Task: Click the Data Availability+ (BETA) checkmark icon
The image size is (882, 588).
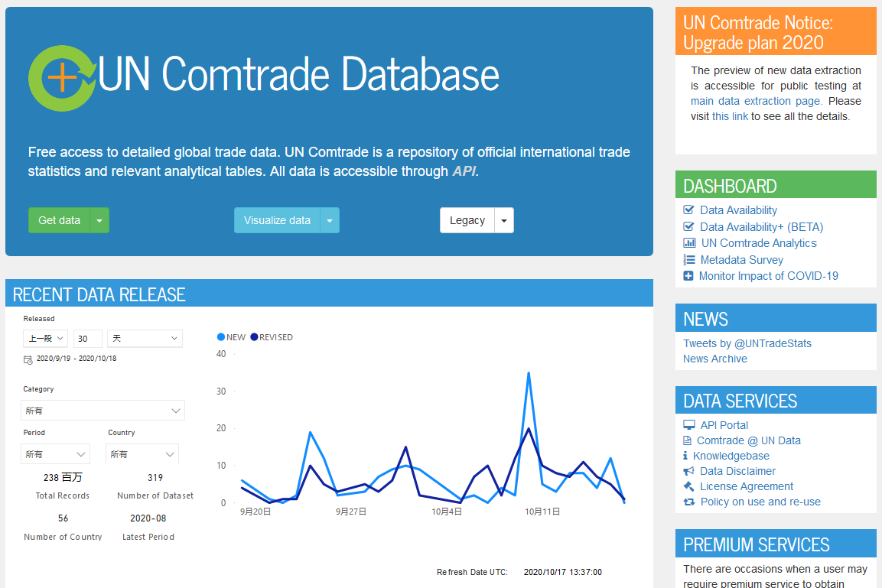Action: [x=688, y=226]
